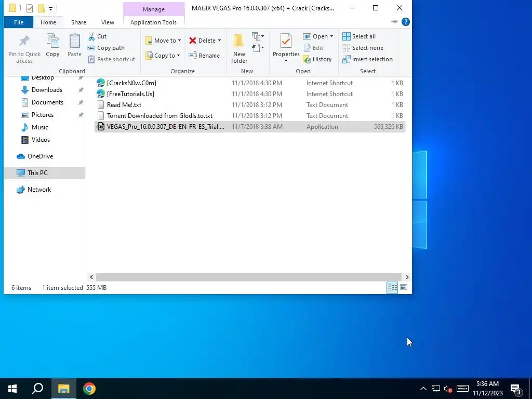Image resolution: width=532 pixels, height=399 pixels.
Task: Open the Help question mark icon
Action: click(405, 22)
